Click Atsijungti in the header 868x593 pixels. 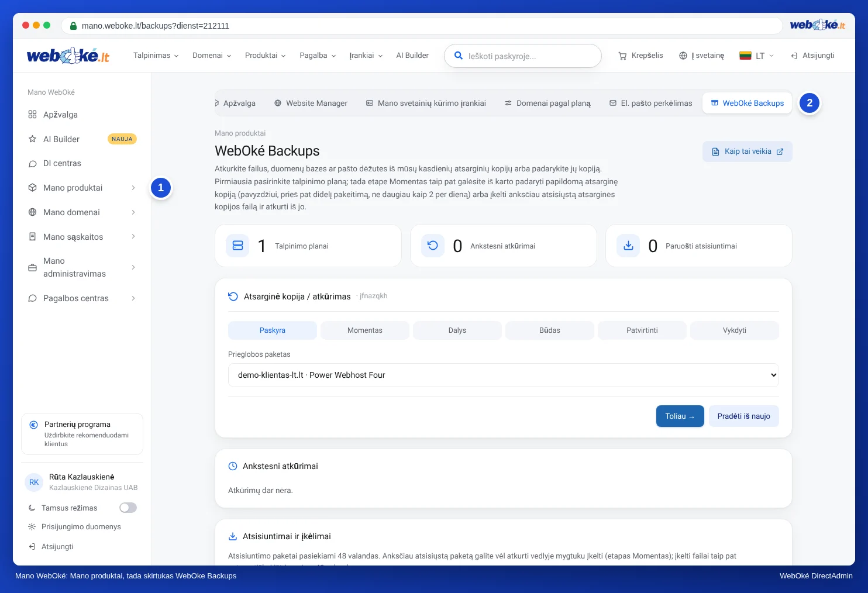[x=812, y=56]
